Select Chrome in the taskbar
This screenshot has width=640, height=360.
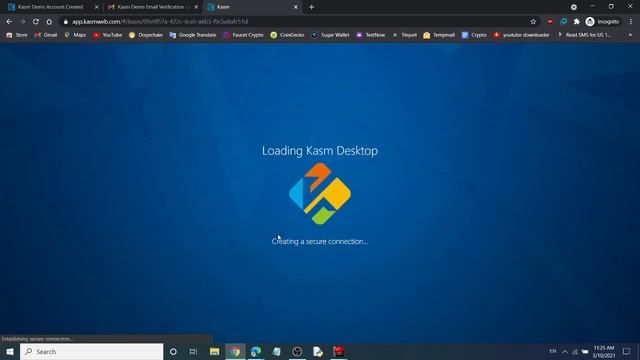tap(236, 351)
